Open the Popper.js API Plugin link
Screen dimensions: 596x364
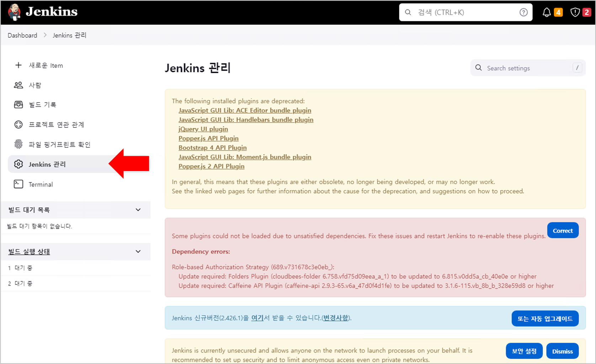coord(208,138)
